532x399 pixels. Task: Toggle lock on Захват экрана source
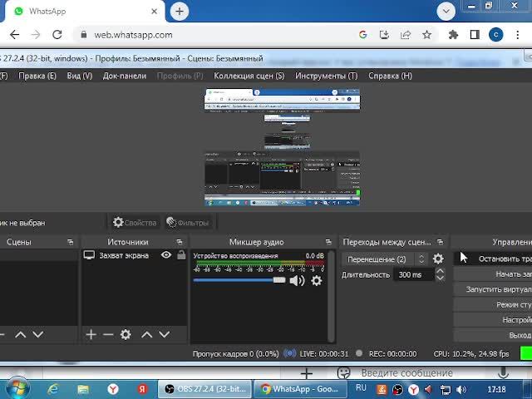pyautogui.click(x=181, y=255)
